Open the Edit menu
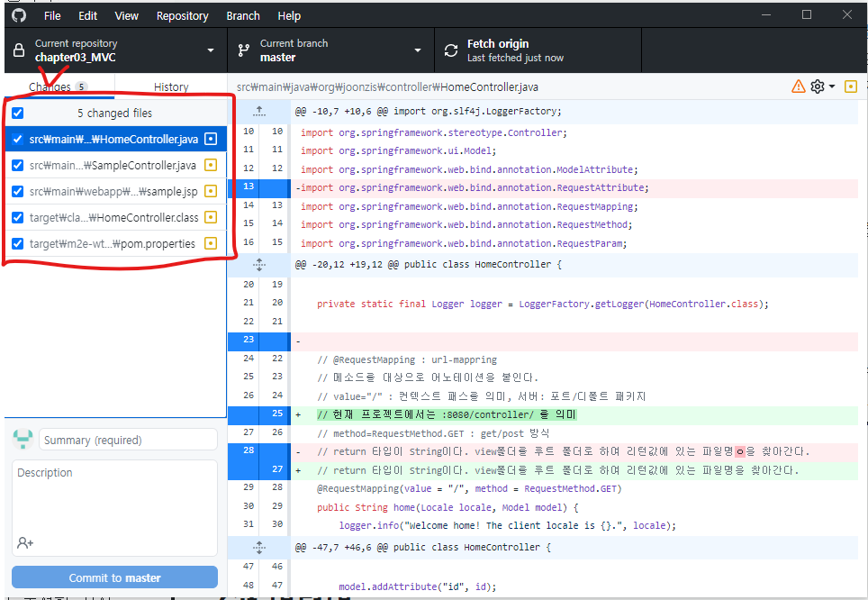This screenshot has height=600, width=868. pos(87,15)
